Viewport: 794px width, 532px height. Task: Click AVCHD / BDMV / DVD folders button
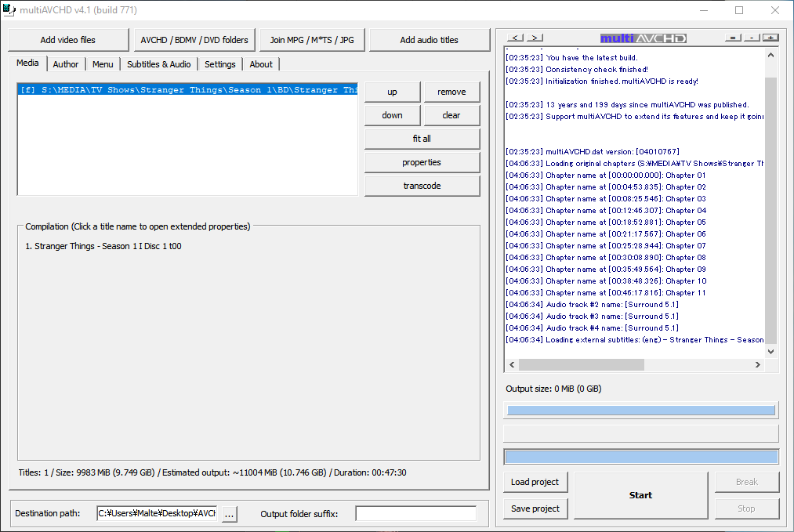click(x=194, y=40)
